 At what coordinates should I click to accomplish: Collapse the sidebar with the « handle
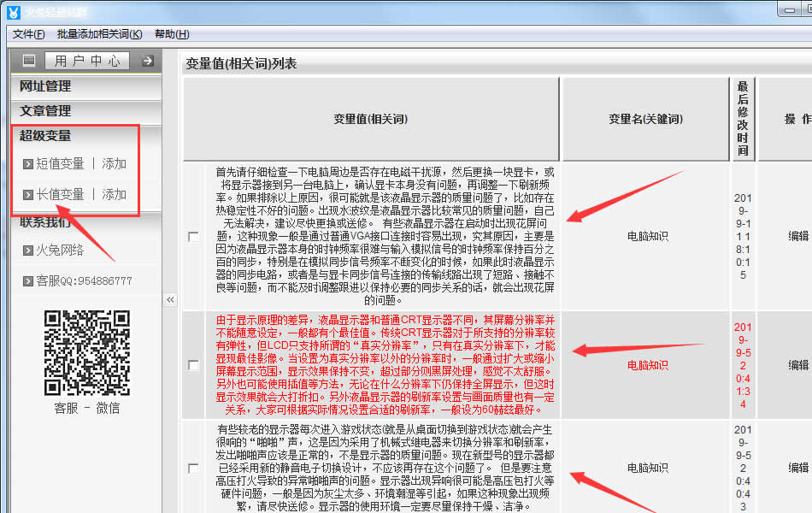[x=170, y=299]
